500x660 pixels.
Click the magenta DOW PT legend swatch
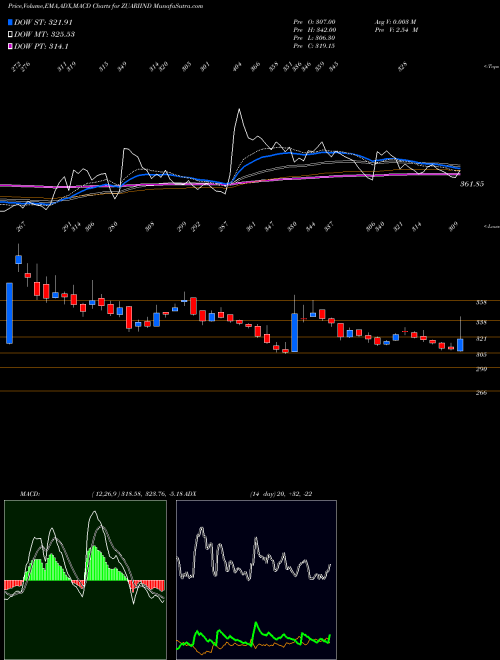[10, 46]
